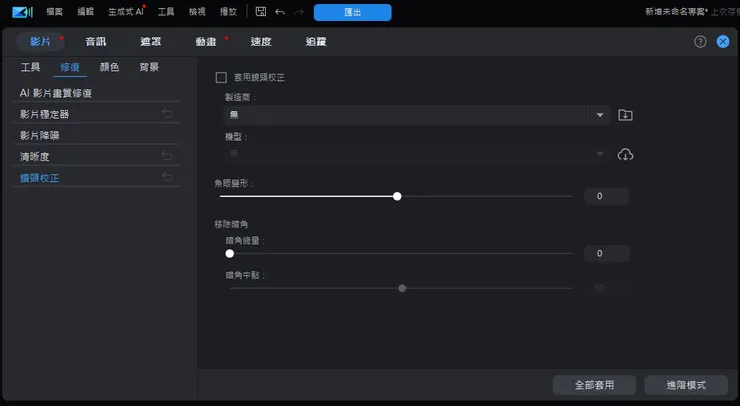Image resolution: width=740 pixels, height=406 pixels.
Task: Reset the 影片穩定器 row
Action: click(167, 113)
